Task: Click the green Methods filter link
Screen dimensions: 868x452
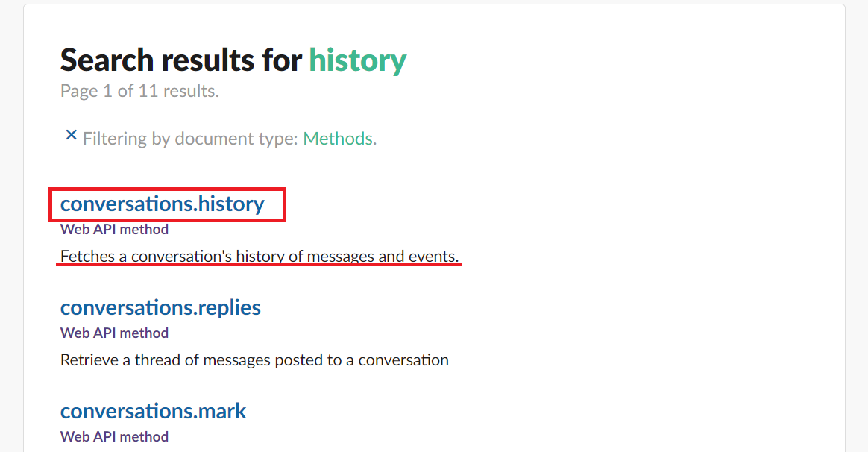Action: click(x=339, y=139)
